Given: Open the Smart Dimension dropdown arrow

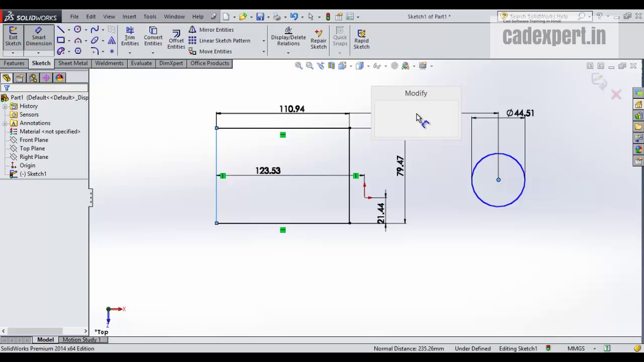Looking at the screenshot, I should point(38,52).
